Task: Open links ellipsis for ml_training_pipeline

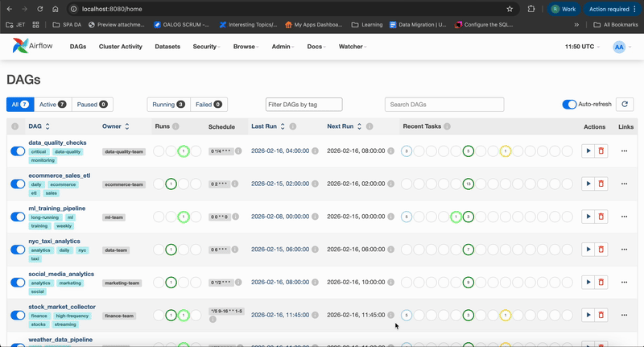Action: point(625,217)
